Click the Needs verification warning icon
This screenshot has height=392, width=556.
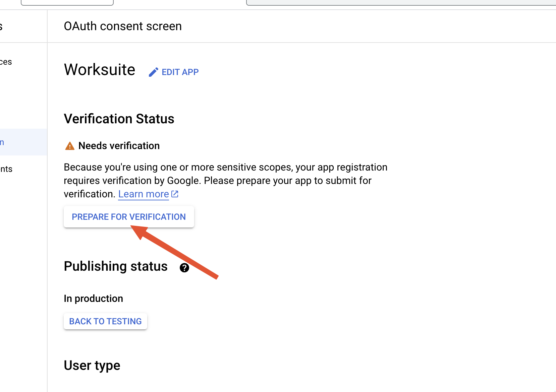click(69, 146)
